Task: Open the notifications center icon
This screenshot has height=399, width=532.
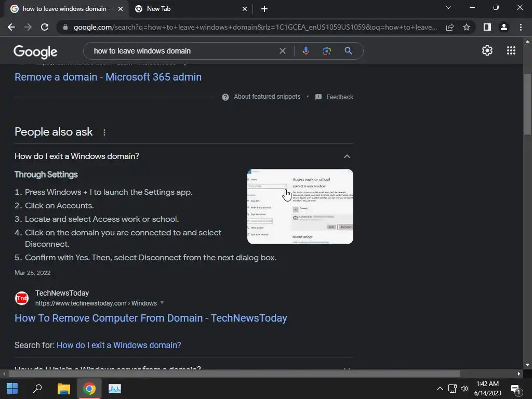Action: click(x=515, y=390)
